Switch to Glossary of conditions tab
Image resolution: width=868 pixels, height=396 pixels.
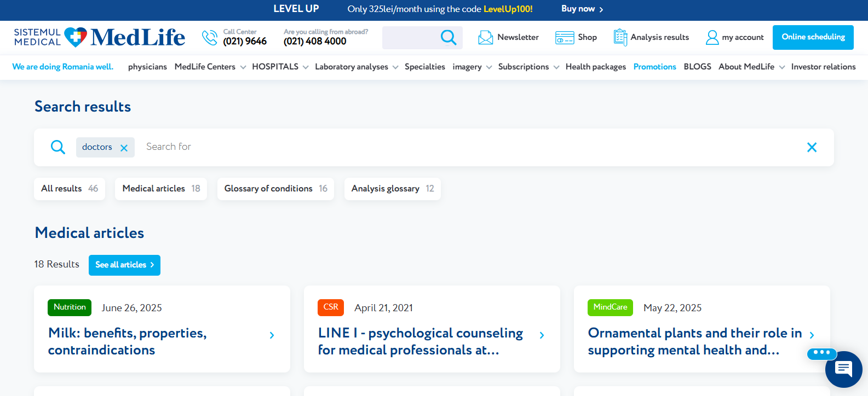coord(275,189)
